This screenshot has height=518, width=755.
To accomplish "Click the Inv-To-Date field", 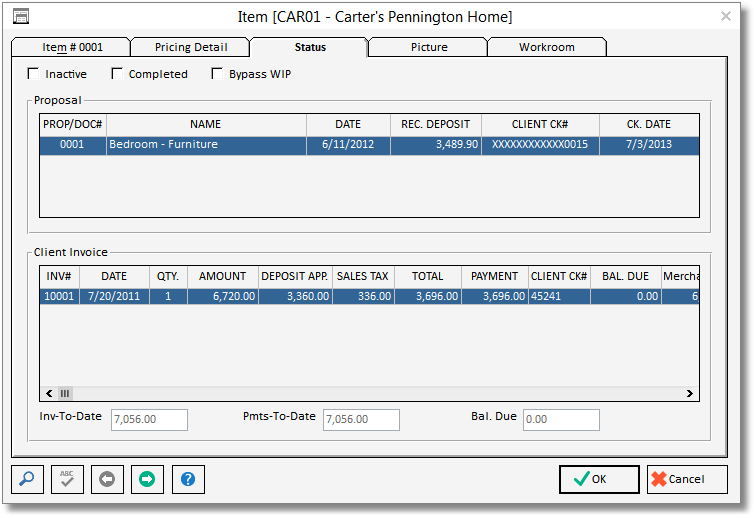I will 149,420.
